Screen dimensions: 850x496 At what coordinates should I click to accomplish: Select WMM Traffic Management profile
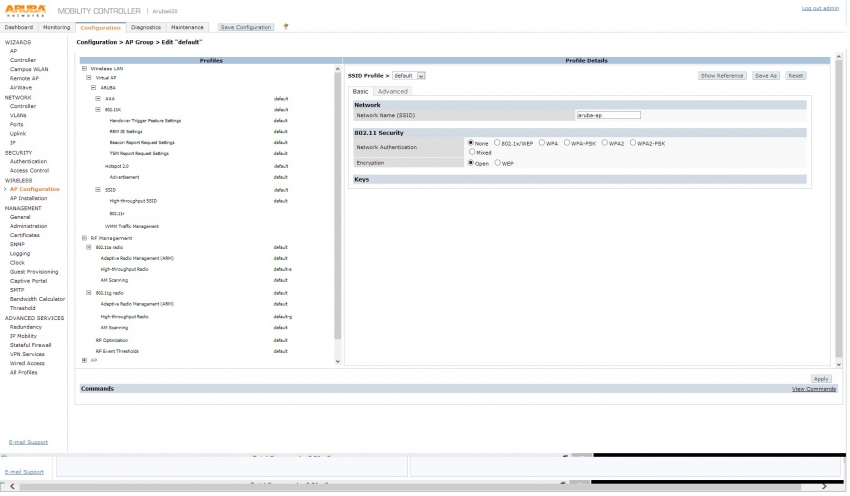point(132,227)
